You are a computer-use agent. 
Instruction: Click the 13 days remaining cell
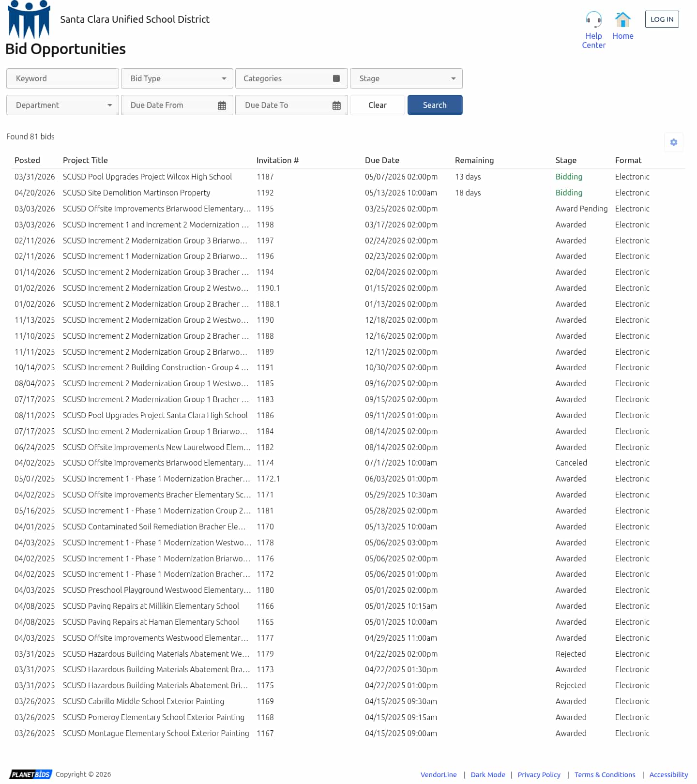[x=468, y=177]
